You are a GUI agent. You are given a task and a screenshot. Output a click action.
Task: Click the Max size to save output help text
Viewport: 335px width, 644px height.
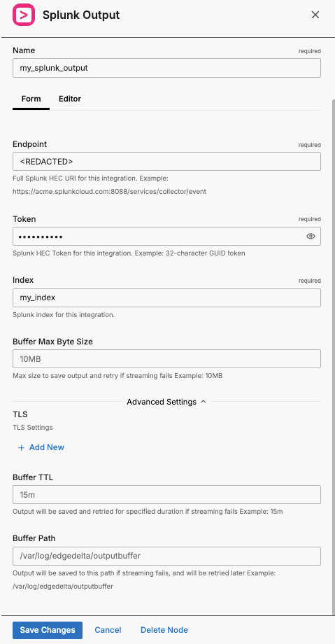(117, 375)
